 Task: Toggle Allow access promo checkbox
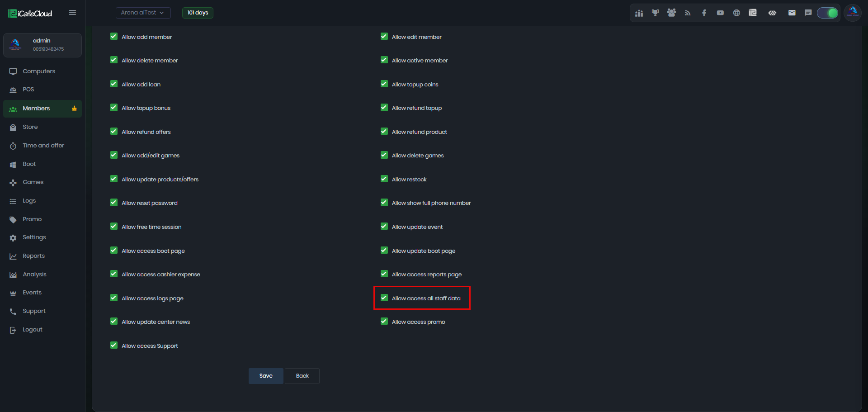coord(384,322)
